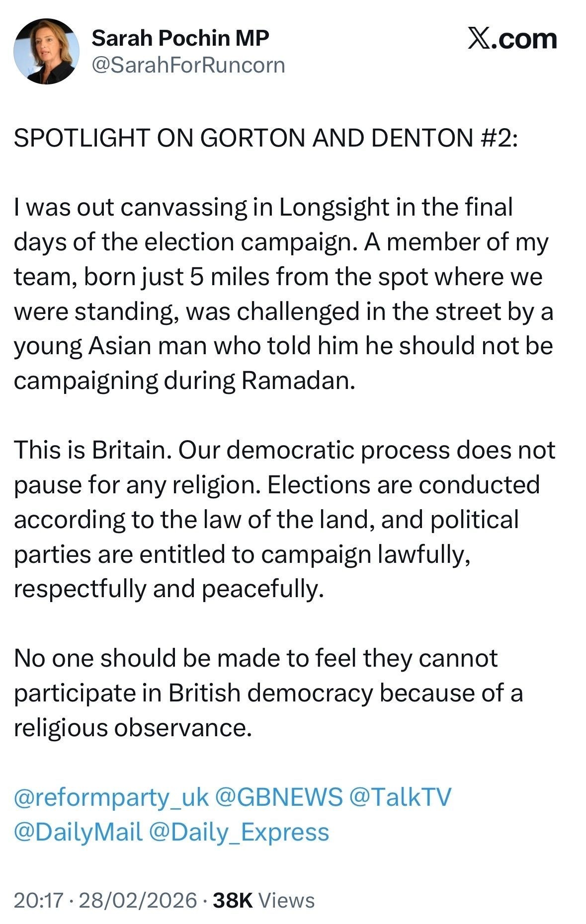
Task: Open the @DailyMail mention
Action: pos(79,832)
